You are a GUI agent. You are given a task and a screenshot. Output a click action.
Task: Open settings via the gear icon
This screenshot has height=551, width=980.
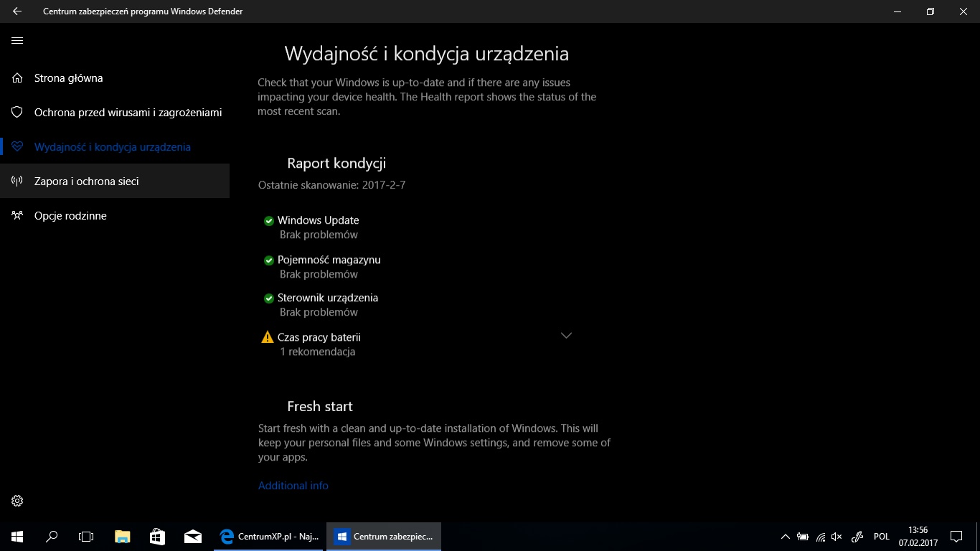click(17, 501)
